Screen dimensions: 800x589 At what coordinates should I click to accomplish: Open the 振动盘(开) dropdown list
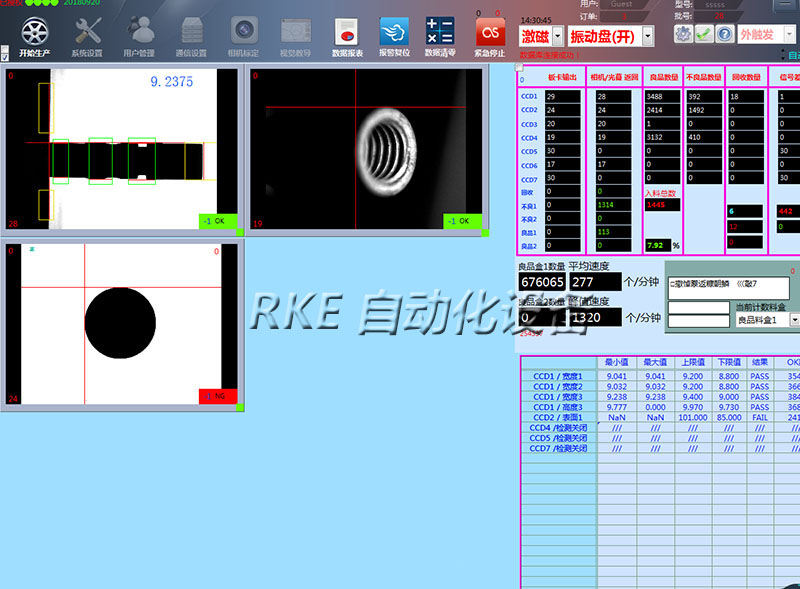click(647, 36)
